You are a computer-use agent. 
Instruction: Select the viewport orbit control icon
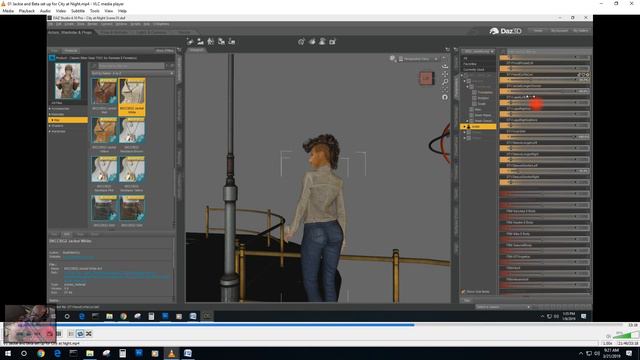pyautogui.click(x=445, y=66)
